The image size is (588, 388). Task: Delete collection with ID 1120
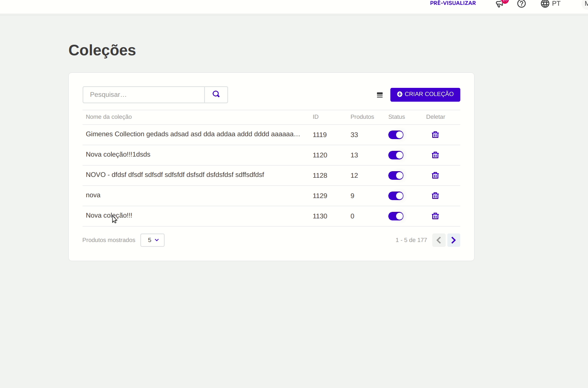[x=435, y=155]
